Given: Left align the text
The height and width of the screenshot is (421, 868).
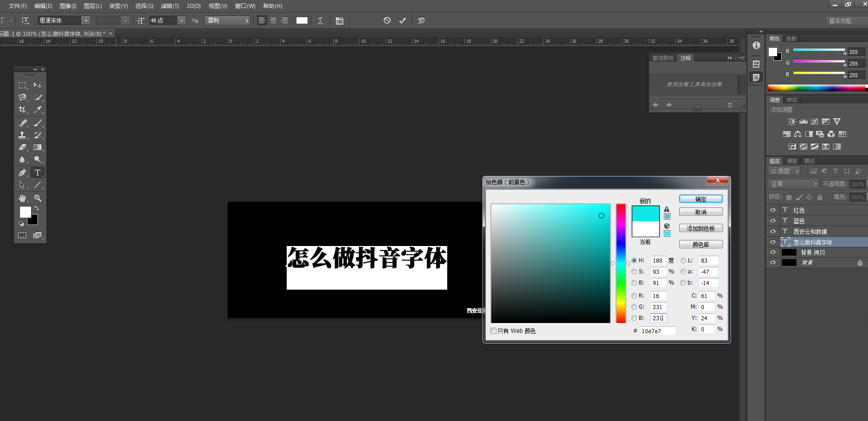Looking at the screenshot, I should tap(262, 20).
